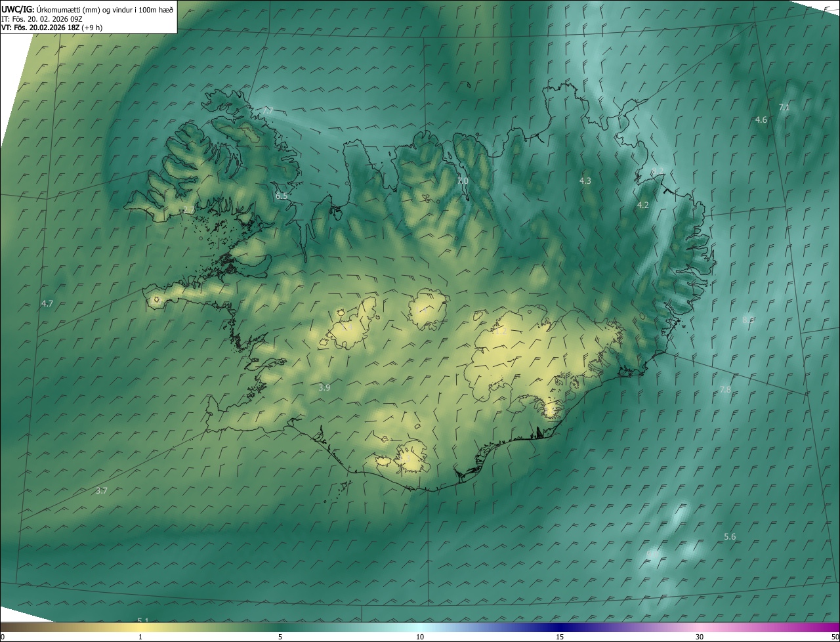Screen dimensions: 840x642
Task: Pick the magenta end of the color scale
Action: pos(828,627)
